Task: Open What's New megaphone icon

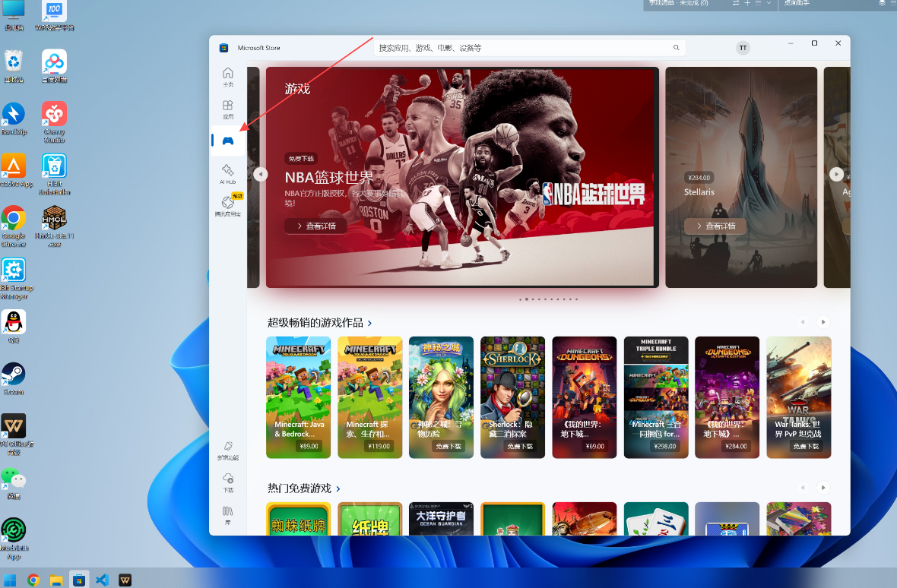Action: [x=228, y=449]
